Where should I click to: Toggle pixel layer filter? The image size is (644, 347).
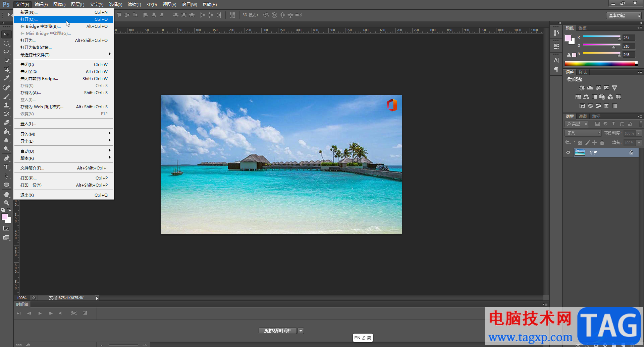(x=597, y=124)
